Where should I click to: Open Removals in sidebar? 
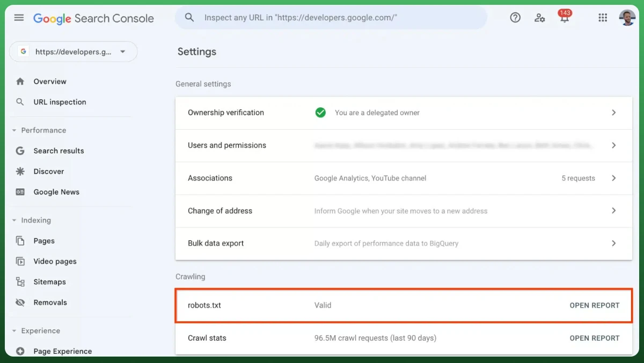click(x=50, y=302)
